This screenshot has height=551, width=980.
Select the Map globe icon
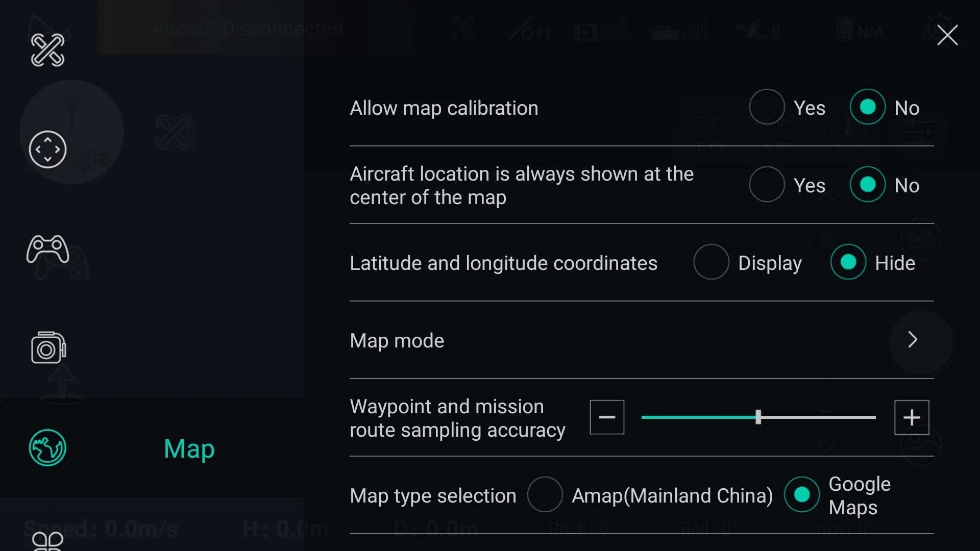pyautogui.click(x=47, y=448)
